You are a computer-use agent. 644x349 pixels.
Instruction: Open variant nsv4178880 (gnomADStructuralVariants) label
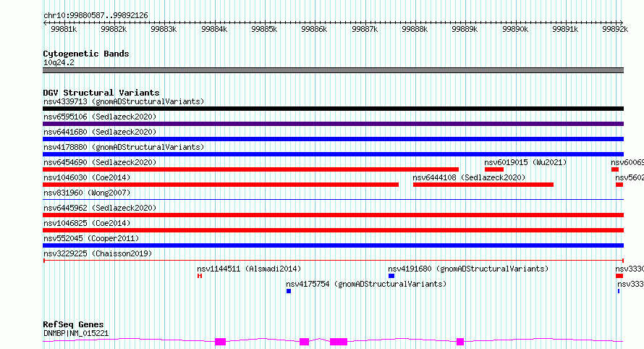pos(124,147)
